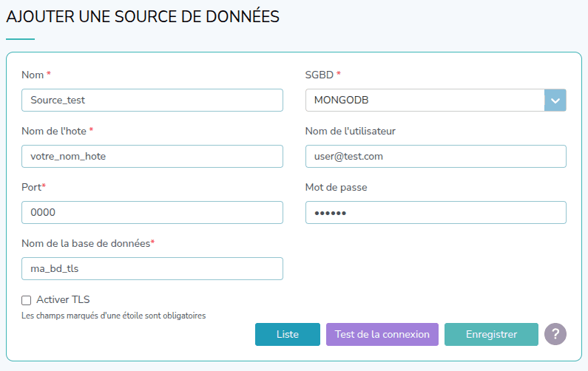Click the Liste button
The image size is (588, 371).
[x=288, y=334]
